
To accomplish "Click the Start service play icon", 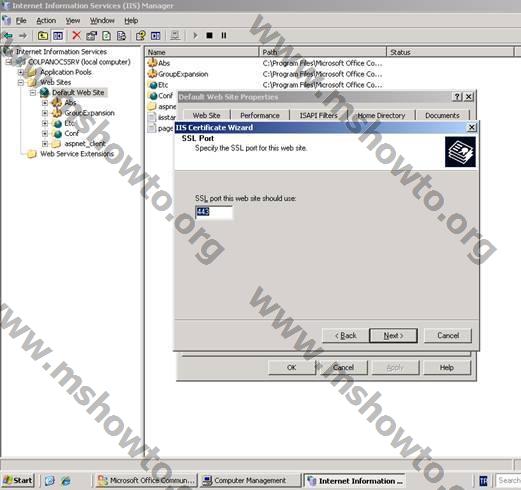I will coord(195,35).
